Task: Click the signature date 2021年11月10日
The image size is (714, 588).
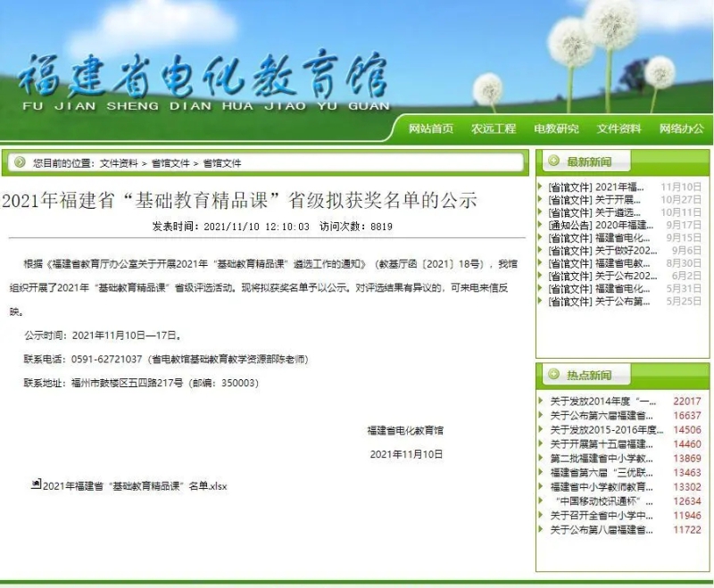Action: [406, 454]
